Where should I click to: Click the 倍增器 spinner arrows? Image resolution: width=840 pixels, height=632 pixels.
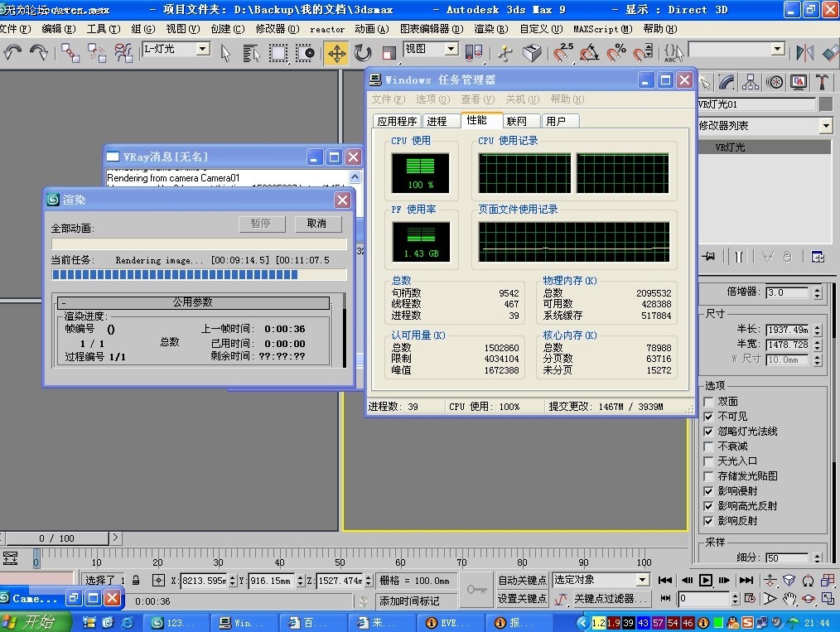(817, 292)
